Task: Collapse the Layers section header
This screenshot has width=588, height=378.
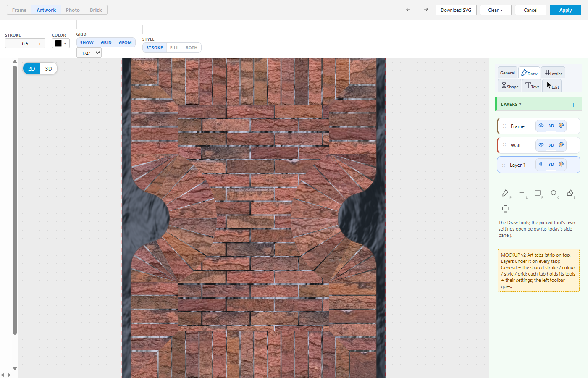Action: click(511, 105)
